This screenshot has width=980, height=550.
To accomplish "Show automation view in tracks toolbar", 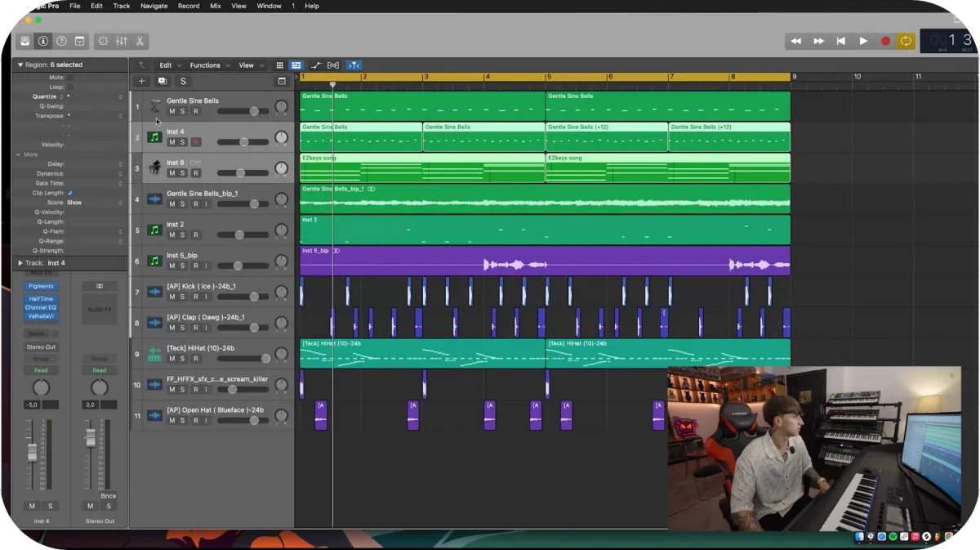I will (x=315, y=65).
